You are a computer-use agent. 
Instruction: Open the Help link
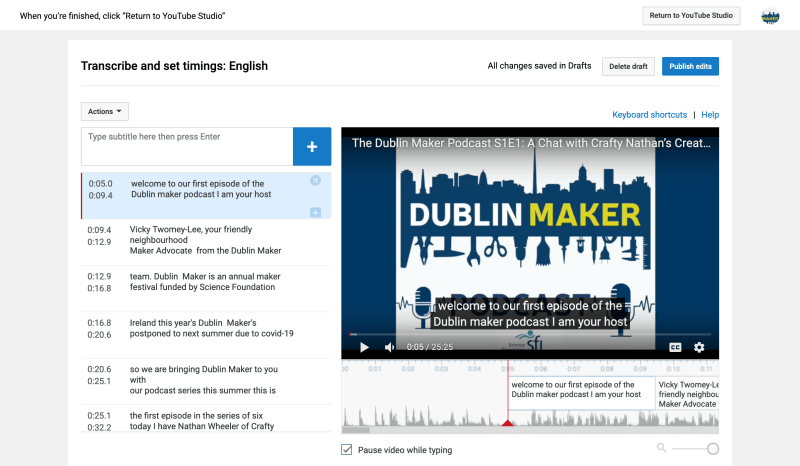point(710,115)
